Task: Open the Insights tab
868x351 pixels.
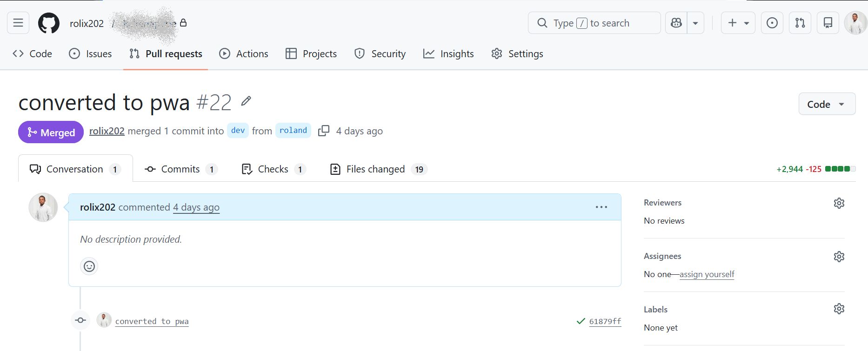Action: point(448,53)
